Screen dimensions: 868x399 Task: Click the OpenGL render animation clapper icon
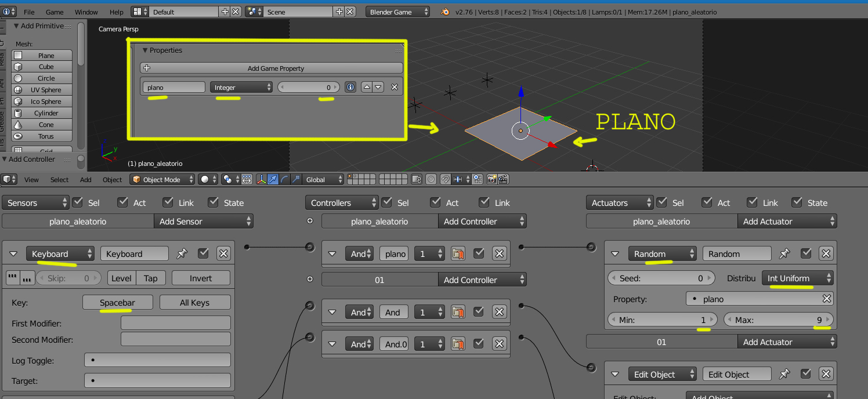[503, 180]
